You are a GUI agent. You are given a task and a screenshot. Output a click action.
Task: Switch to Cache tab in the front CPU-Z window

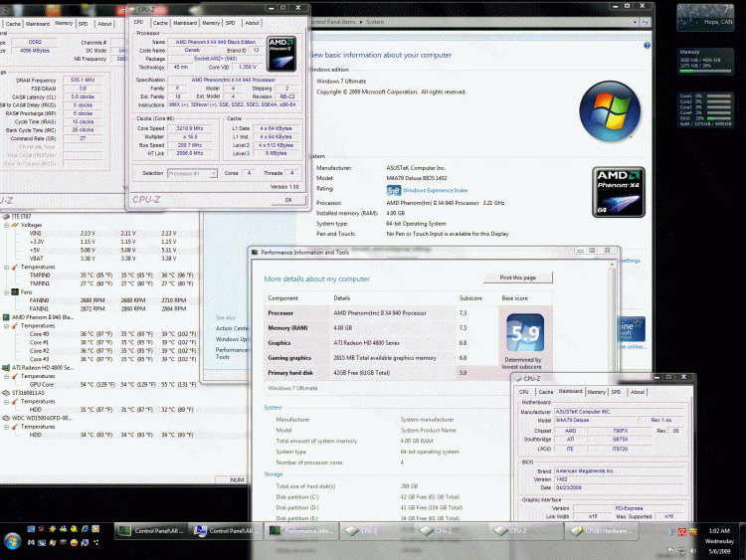160,23
